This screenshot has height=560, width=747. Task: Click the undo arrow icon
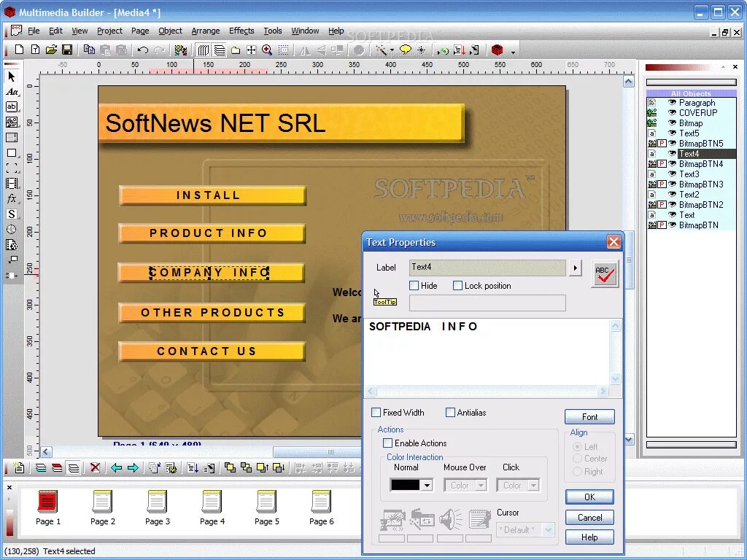(x=142, y=50)
